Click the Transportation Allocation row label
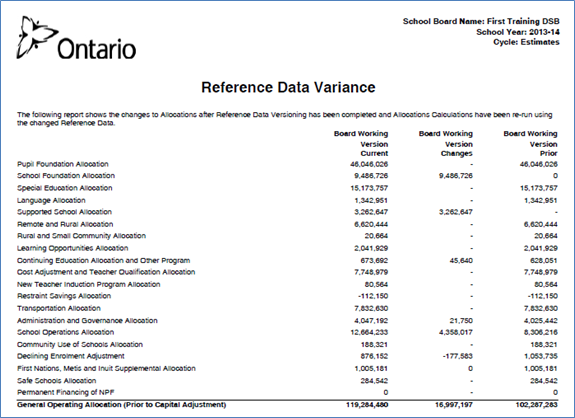This screenshot has height=418, width=575. [x=59, y=308]
